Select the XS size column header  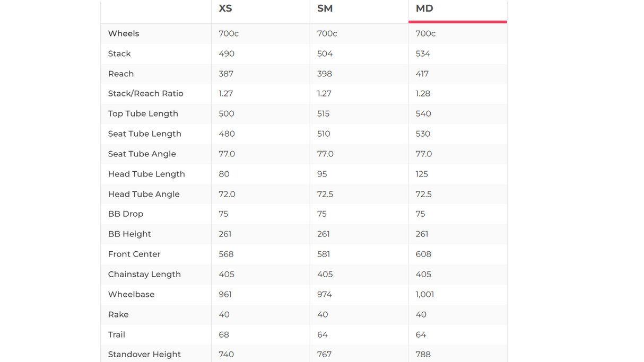tap(225, 8)
